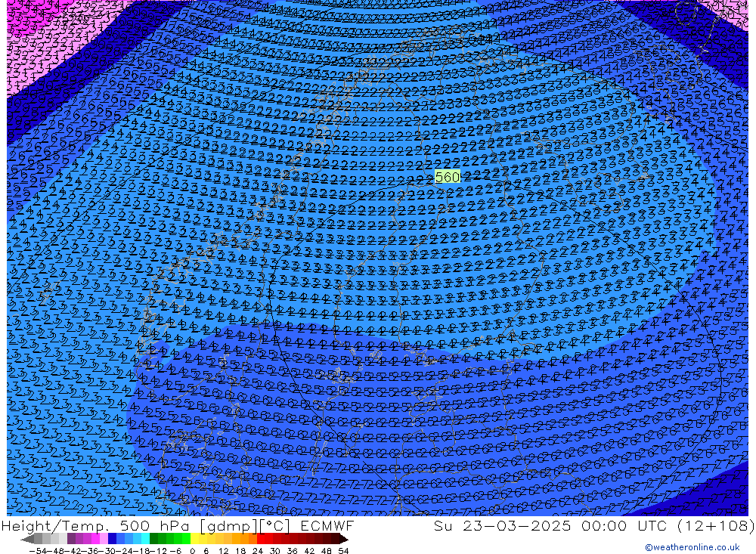Click the -6 value on the temperature scale
Screen dimensions: 756x554
[x=175, y=551]
